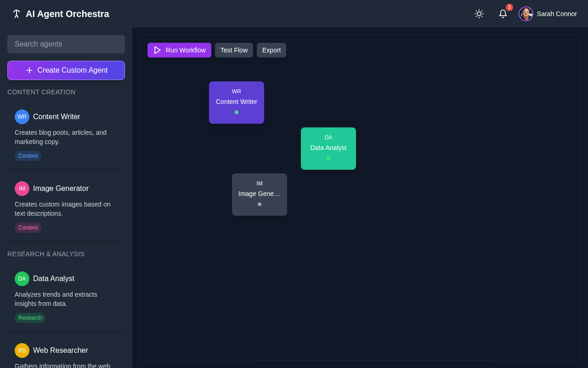Run the workflow
The width and height of the screenshot is (588, 368).
coord(179,50)
